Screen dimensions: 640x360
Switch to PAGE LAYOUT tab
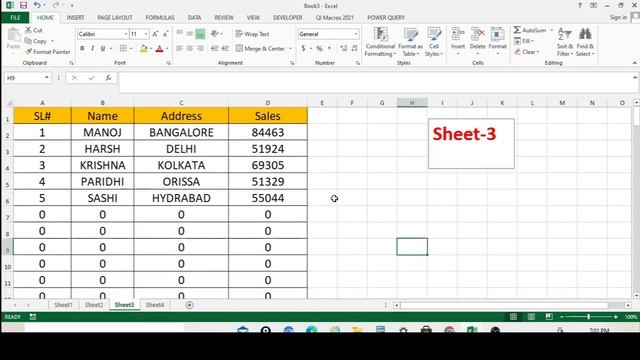pos(115,18)
